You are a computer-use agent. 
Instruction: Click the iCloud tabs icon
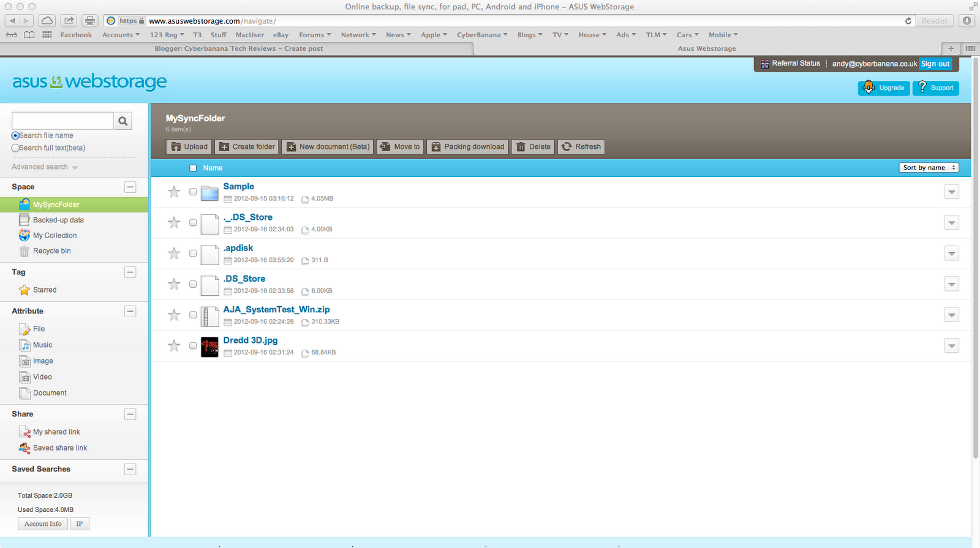tap(47, 21)
